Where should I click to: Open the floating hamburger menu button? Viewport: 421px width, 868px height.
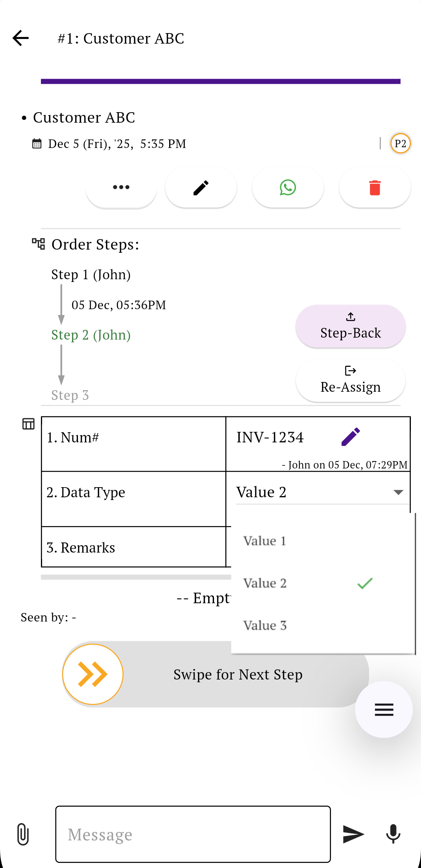[384, 710]
